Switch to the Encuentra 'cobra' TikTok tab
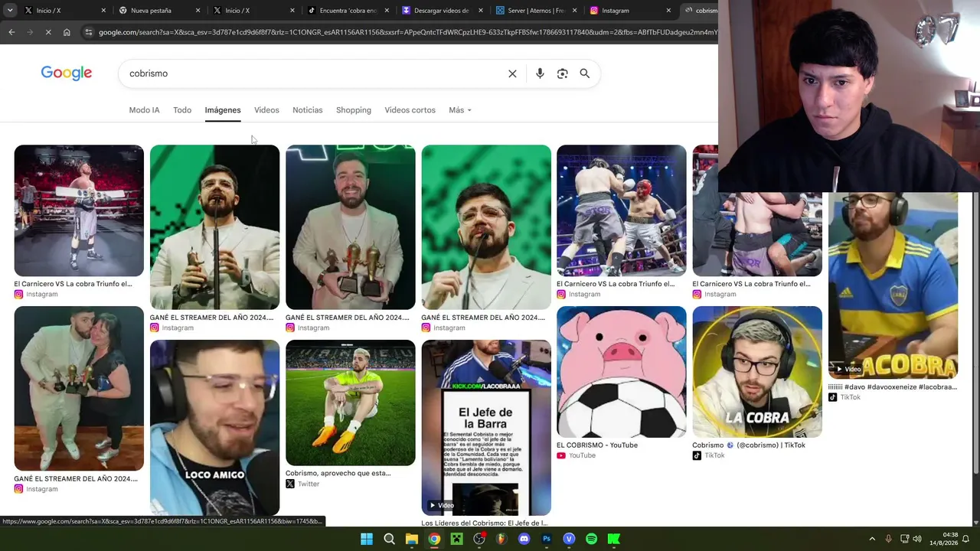 click(x=348, y=11)
